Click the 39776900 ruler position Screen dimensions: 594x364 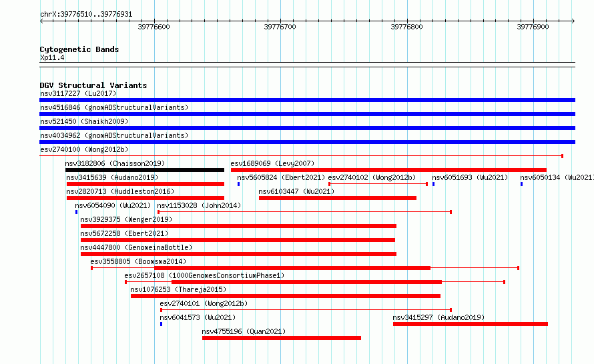click(533, 27)
